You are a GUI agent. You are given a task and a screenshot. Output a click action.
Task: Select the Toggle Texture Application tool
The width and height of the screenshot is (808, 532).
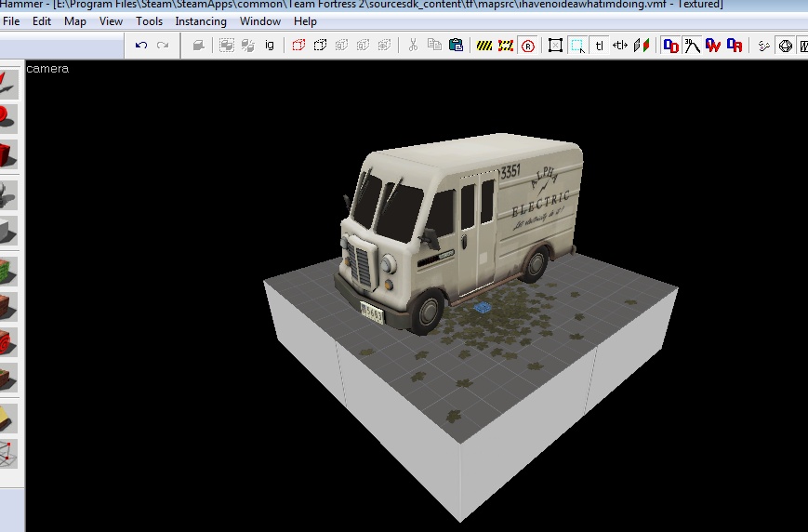8,272
